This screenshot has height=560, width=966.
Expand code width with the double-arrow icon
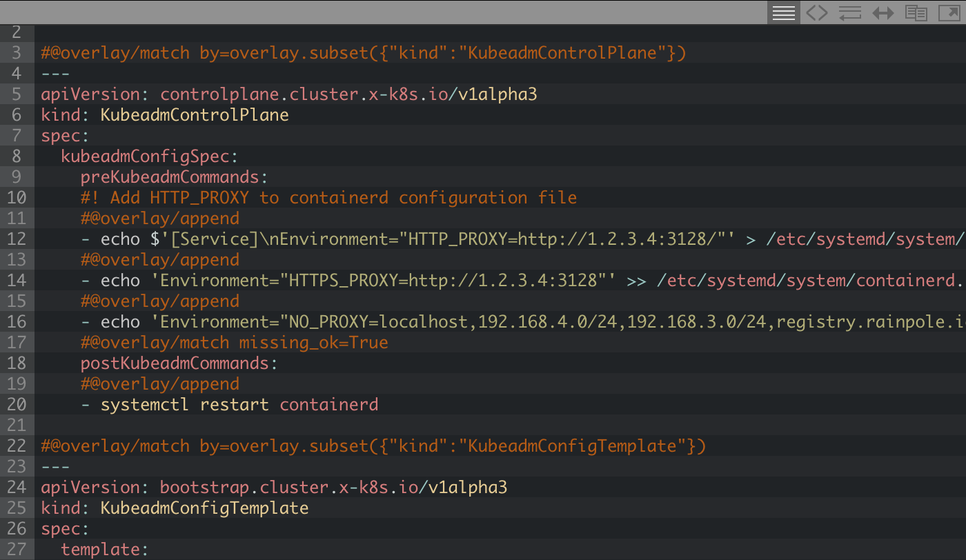pos(883,12)
